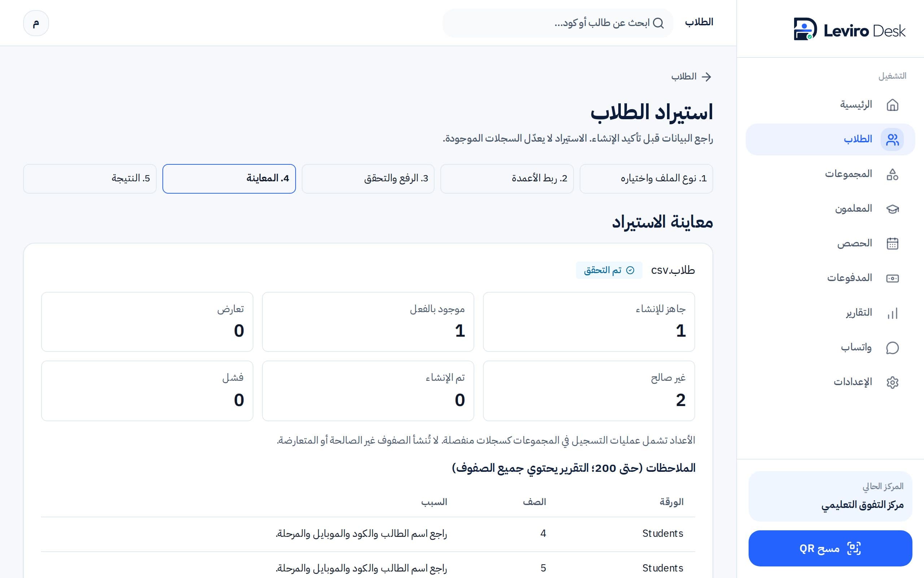The height and width of the screenshot is (578, 924).
Task: Follow the الطلاب breadcrumb link
Action: [x=684, y=77]
